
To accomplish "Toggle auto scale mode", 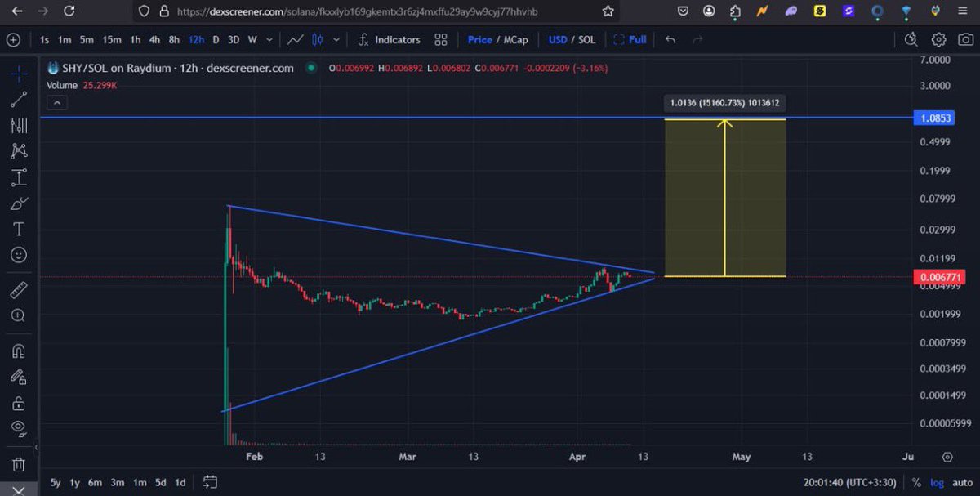I will point(961,482).
